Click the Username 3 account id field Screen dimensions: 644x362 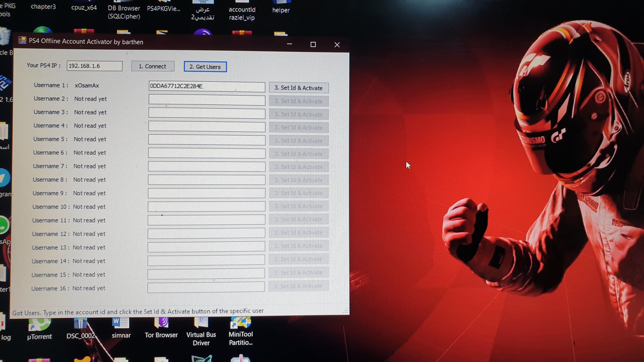(x=207, y=113)
